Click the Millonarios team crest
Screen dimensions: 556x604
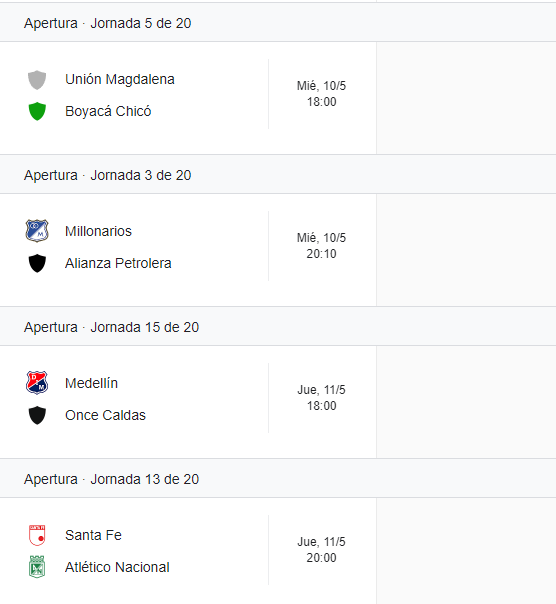37,231
